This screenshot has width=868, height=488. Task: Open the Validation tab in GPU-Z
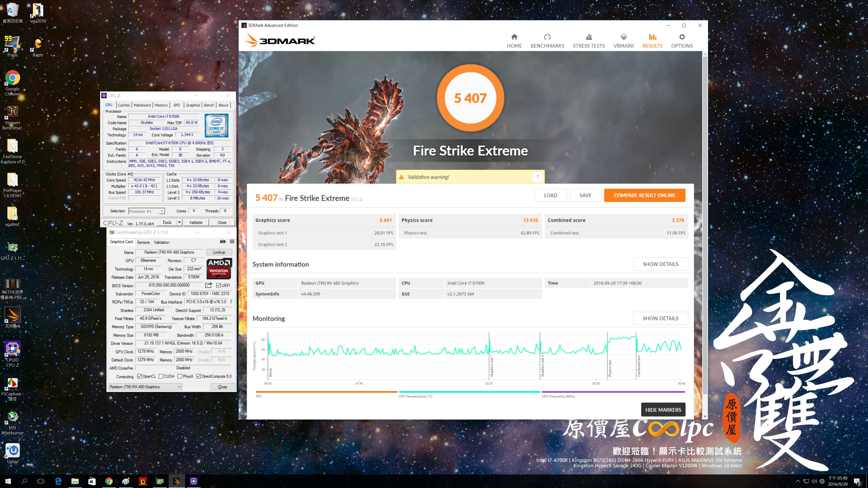tap(161, 242)
